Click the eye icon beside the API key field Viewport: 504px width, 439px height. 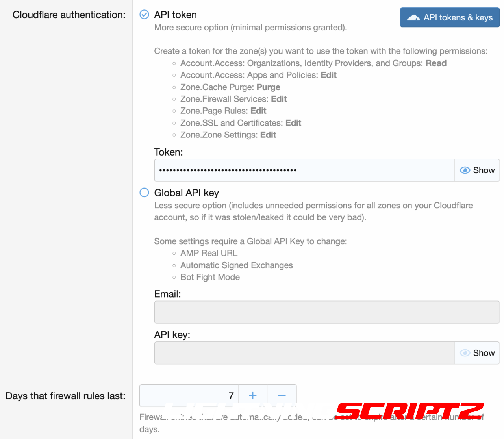465,353
